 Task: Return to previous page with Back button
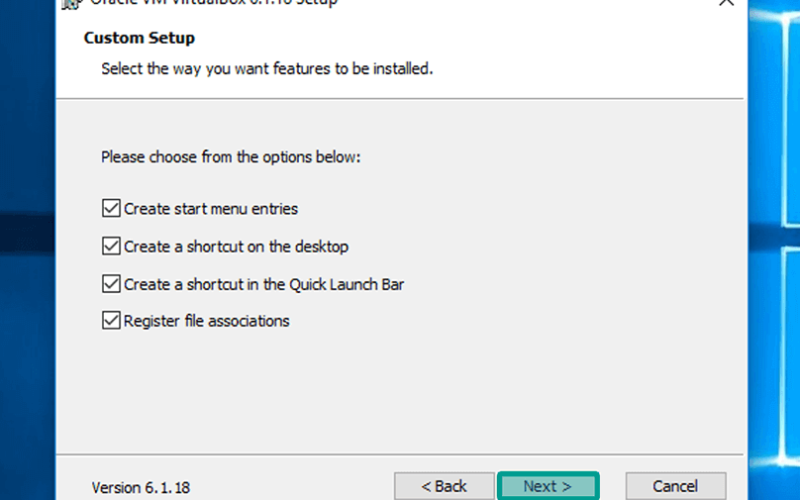pyautogui.click(x=444, y=486)
